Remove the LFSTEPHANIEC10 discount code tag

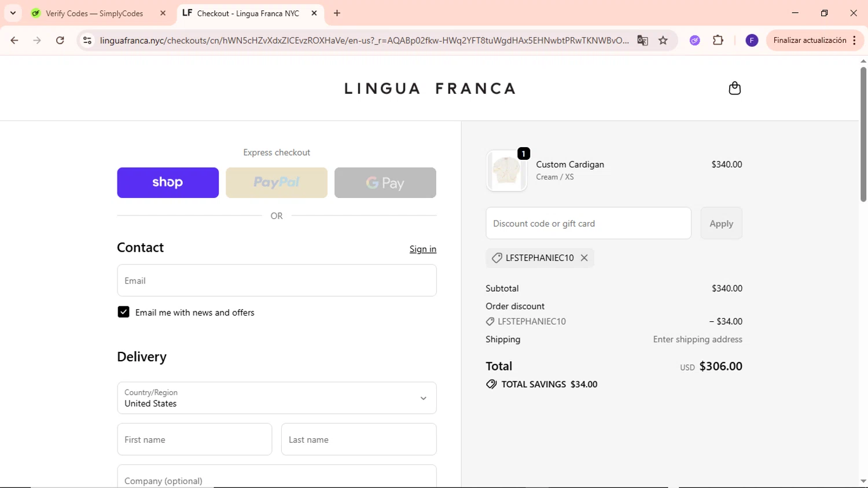pyautogui.click(x=584, y=258)
